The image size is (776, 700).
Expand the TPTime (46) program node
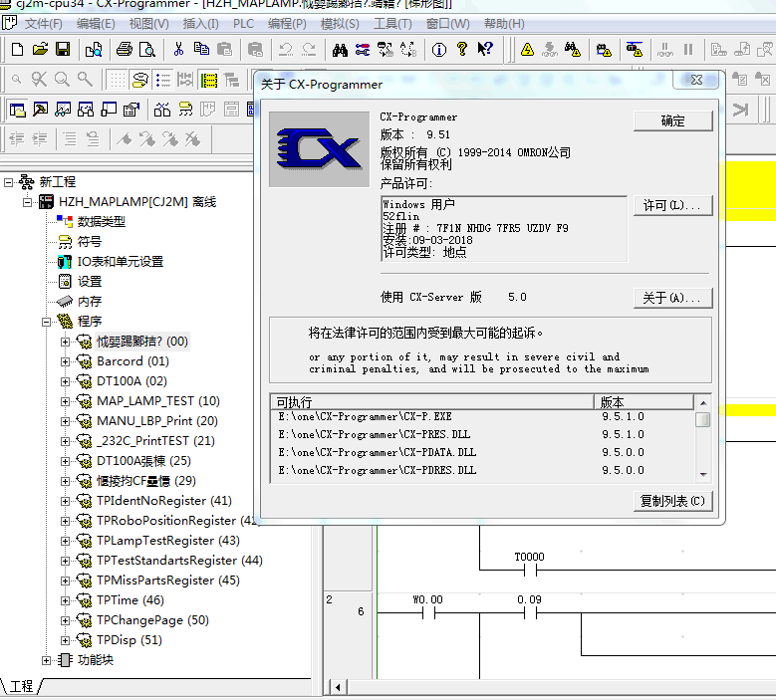pyautogui.click(x=66, y=600)
